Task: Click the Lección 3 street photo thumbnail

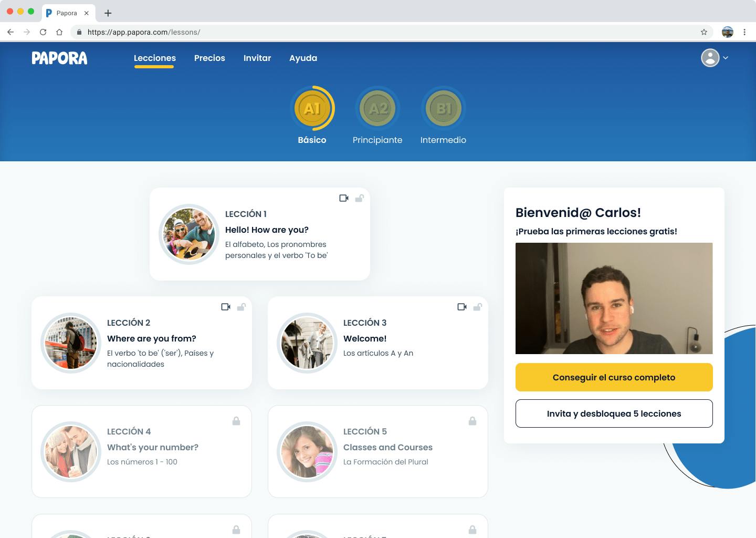Action: coord(307,343)
